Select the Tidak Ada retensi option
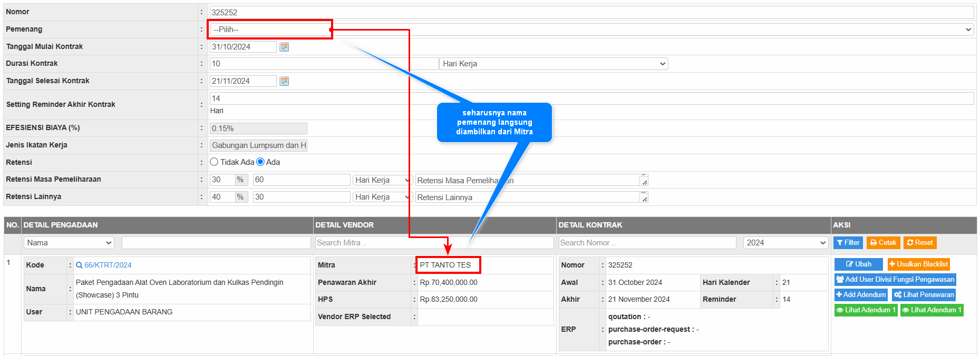 pyautogui.click(x=214, y=162)
